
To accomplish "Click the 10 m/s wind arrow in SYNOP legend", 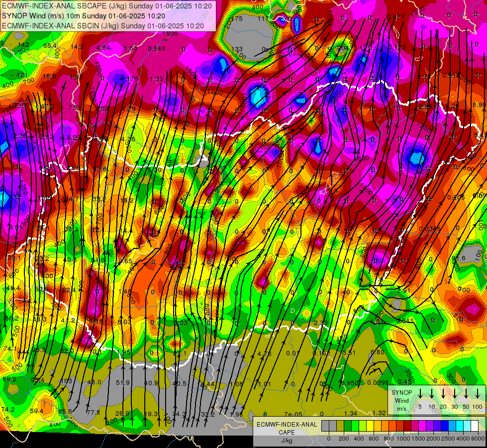I will 432,394.
